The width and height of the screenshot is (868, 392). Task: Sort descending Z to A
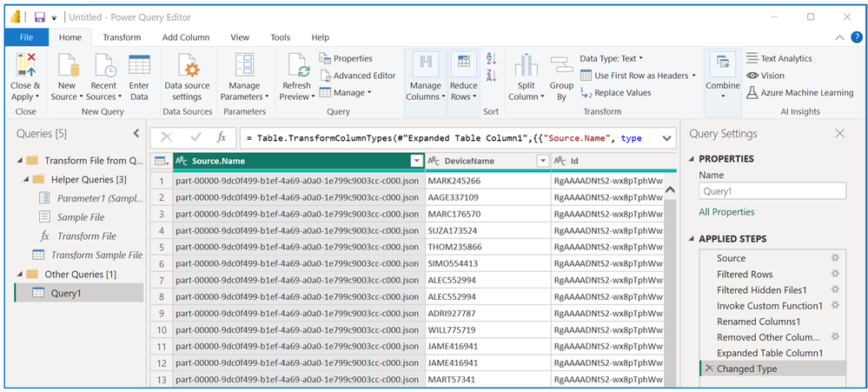pos(491,76)
